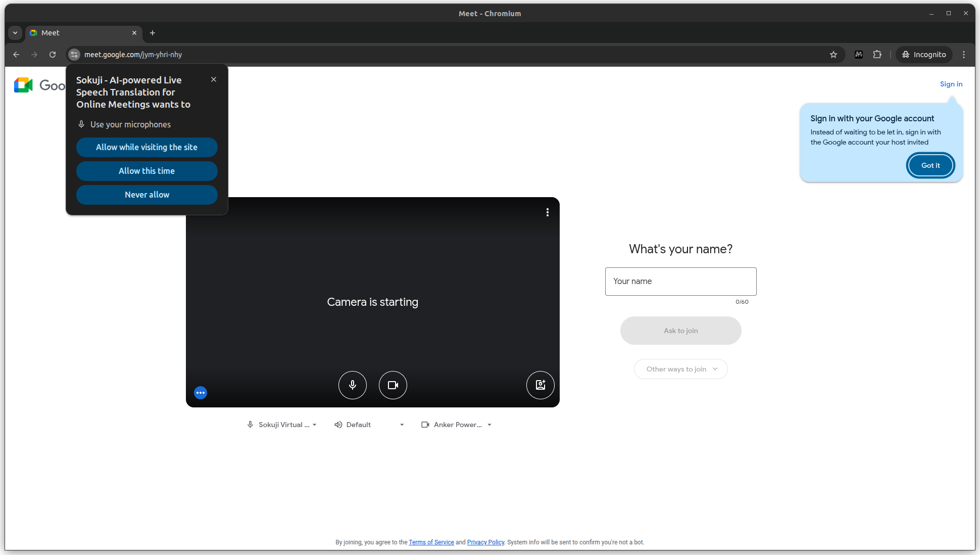
Task: Maximize the Chromium window
Action: (949, 14)
